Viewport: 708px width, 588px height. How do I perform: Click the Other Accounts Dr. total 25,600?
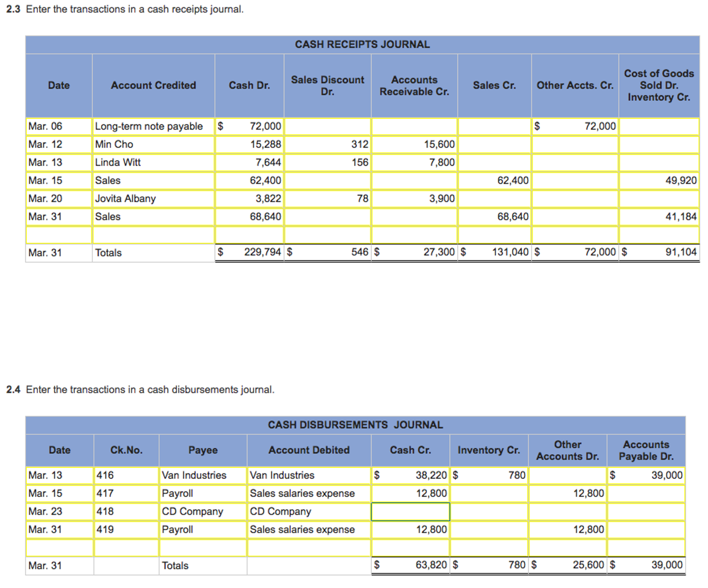click(x=568, y=565)
